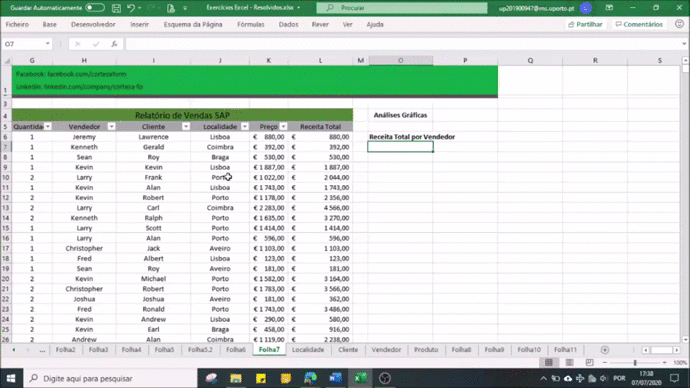Open the Desenvolvedor ribbon tab
This screenshot has width=690, height=388.
(93, 25)
